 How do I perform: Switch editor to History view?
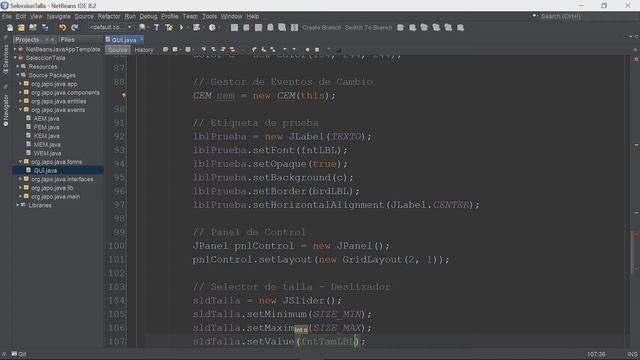click(144, 50)
